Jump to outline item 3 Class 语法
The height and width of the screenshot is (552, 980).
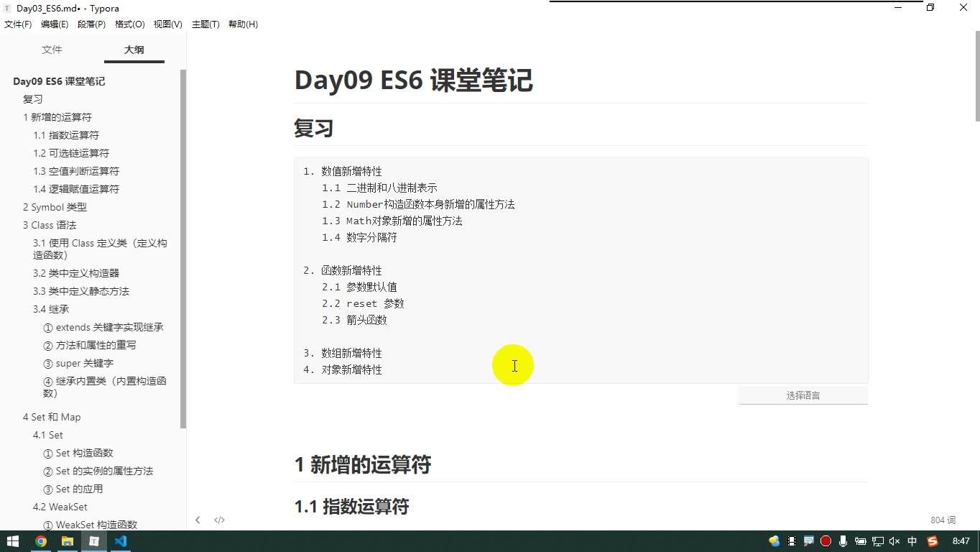click(x=50, y=225)
